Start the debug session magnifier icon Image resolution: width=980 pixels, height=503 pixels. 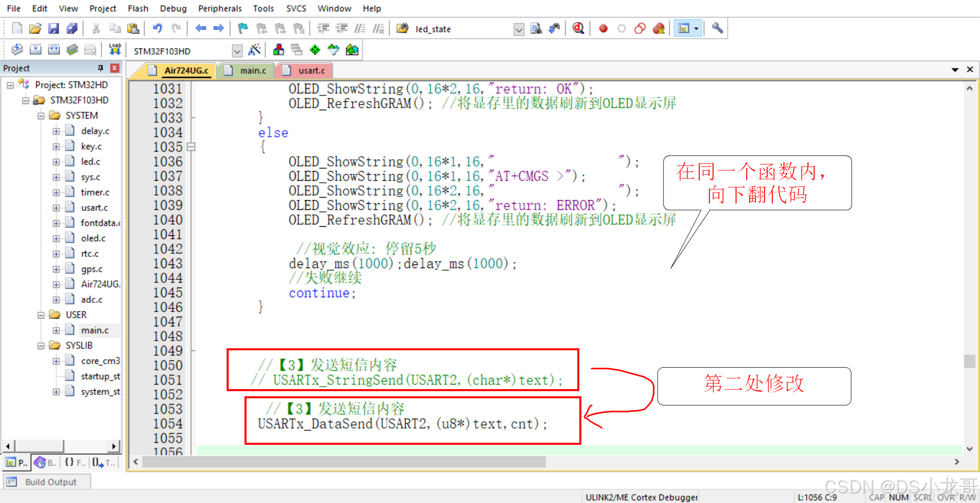pos(578,29)
